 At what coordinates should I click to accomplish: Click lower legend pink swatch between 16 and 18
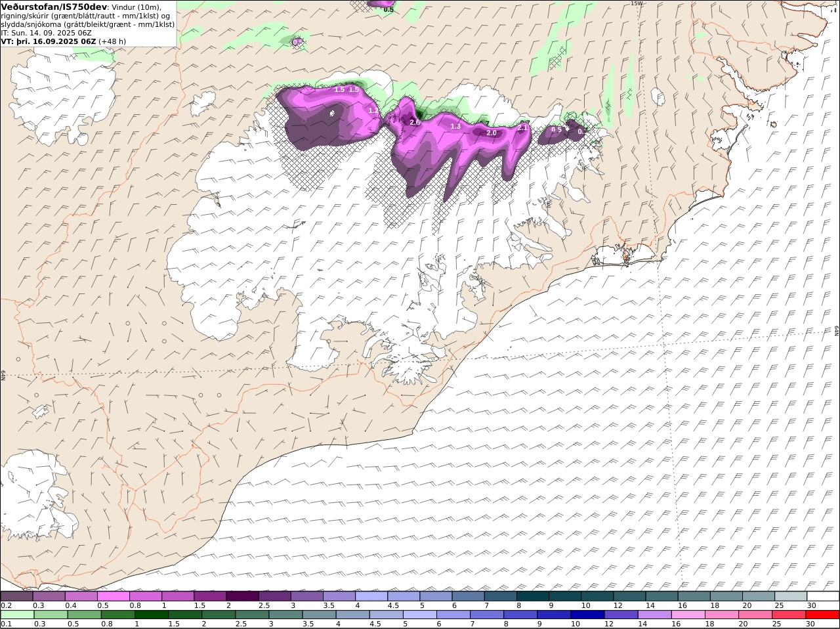click(688, 615)
